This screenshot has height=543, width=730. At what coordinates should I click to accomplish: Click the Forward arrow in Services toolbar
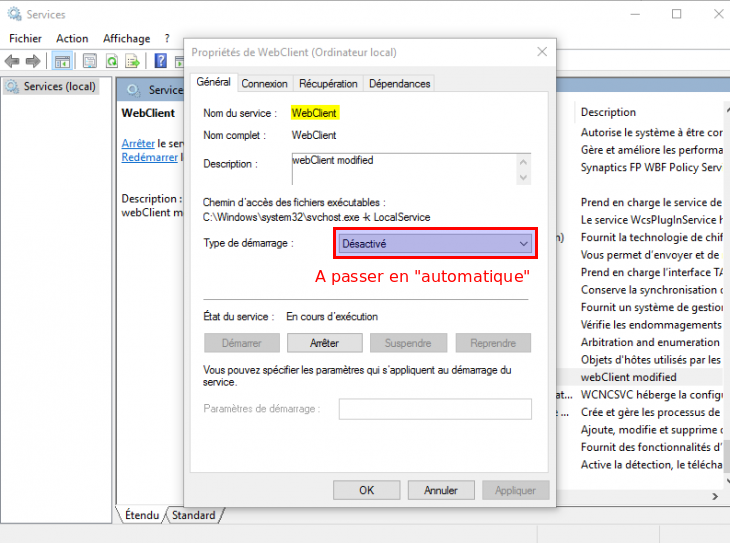click(x=33, y=61)
